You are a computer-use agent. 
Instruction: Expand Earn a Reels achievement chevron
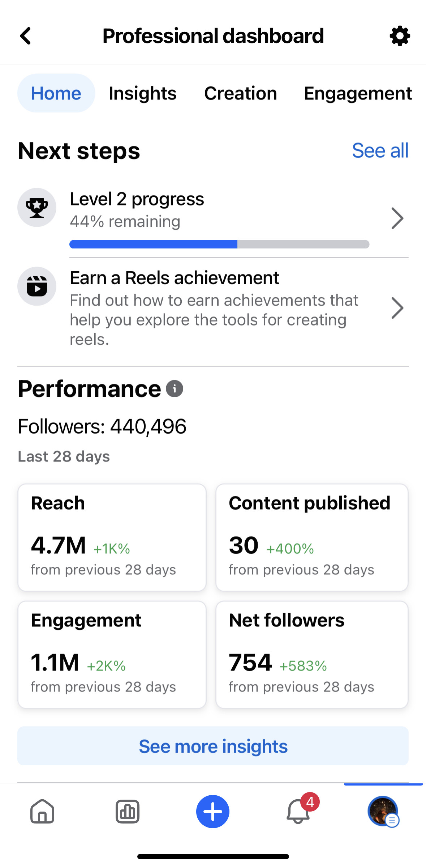397,308
